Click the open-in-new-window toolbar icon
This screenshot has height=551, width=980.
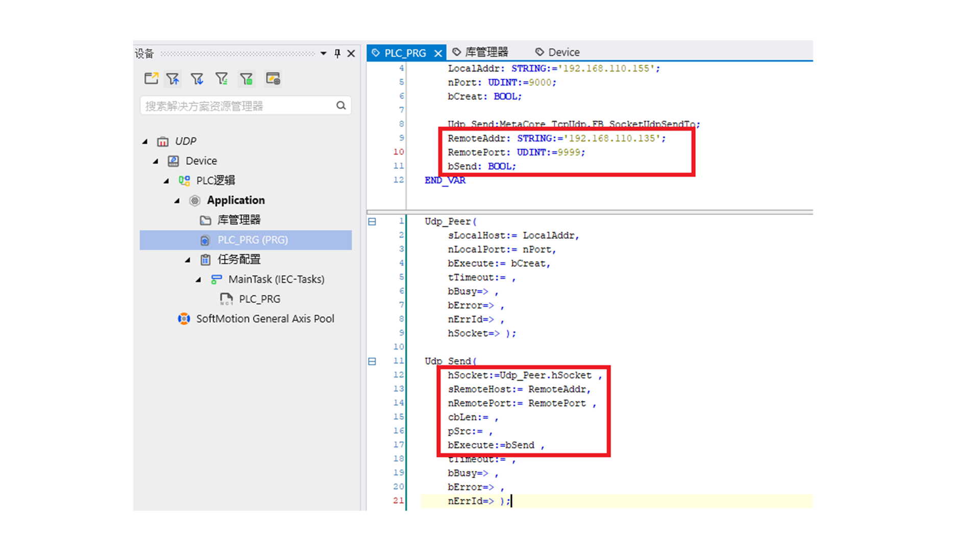(151, 79)
